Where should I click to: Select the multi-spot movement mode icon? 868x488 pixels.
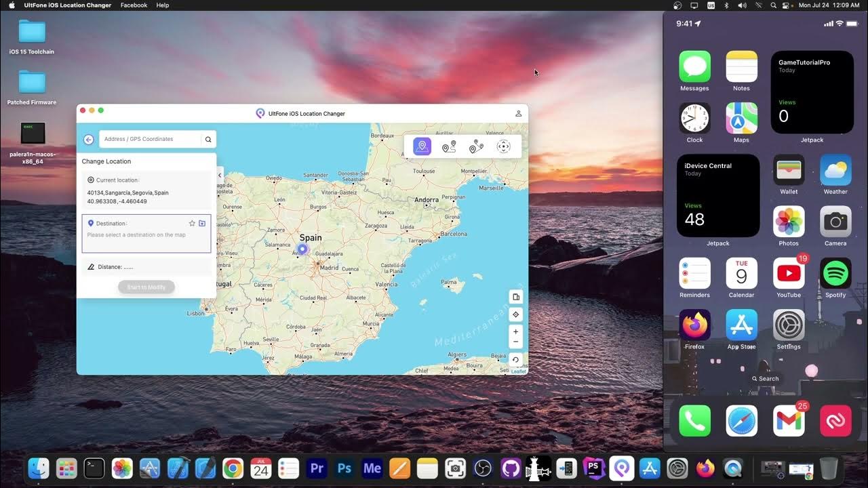pyautogui.click(x=476, y=146)
